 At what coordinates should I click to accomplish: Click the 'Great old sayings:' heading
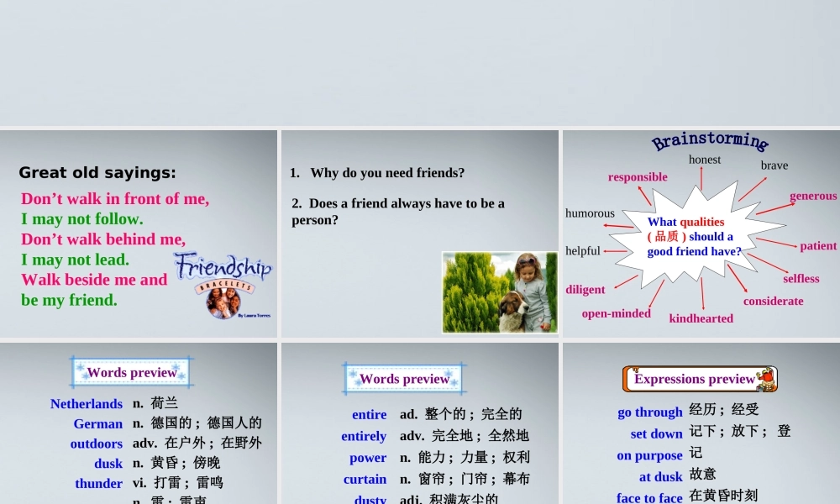pos(97,172)
